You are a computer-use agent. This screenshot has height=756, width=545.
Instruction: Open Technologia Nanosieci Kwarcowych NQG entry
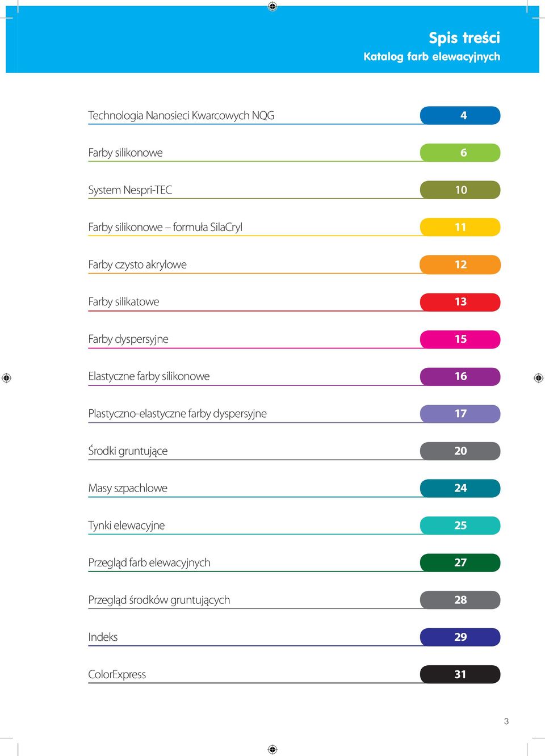181,116
